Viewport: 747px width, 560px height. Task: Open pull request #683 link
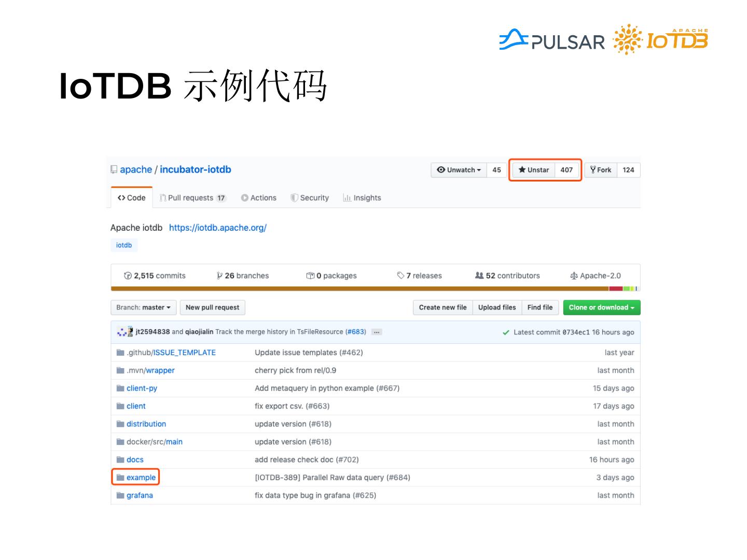pos(356,332)
